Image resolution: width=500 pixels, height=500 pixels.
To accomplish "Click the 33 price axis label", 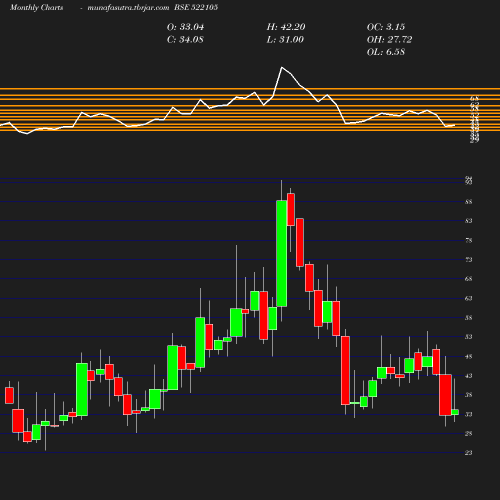I will pyautogui.click(x=469, y=414).
